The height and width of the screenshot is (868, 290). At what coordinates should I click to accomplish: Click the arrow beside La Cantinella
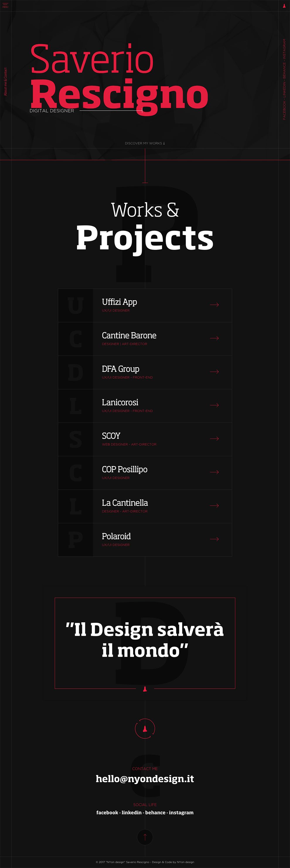[214, 505]
